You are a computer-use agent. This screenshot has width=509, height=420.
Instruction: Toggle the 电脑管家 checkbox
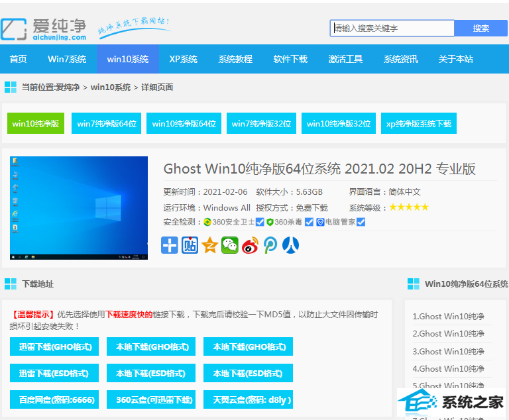coord(361,222)
